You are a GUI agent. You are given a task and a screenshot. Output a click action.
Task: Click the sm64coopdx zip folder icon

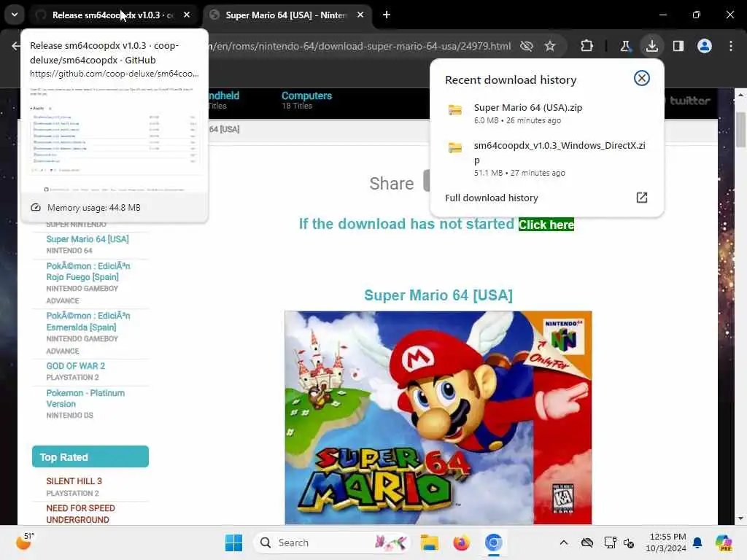coord(455,147)
